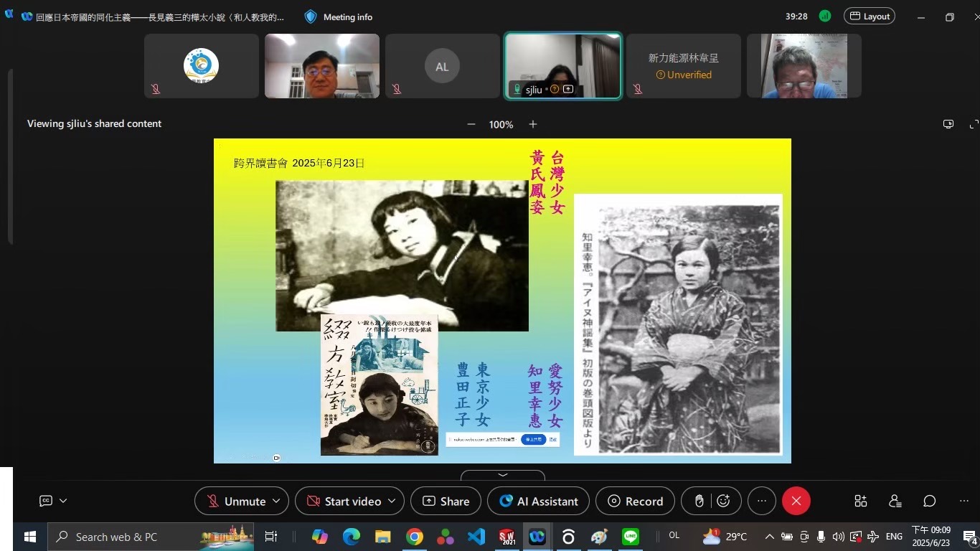Unmute the microphone
This screenshot has width=980, height=551.
point(235,501)
